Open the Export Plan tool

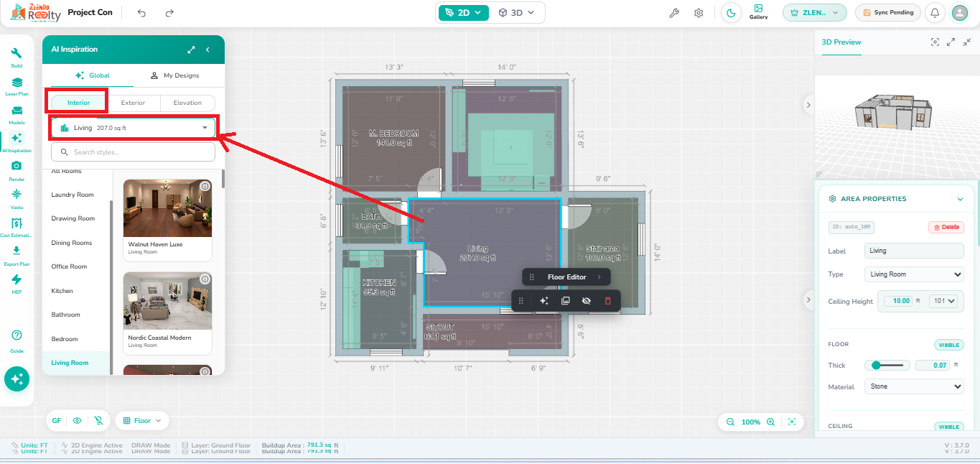click(17, 255)
